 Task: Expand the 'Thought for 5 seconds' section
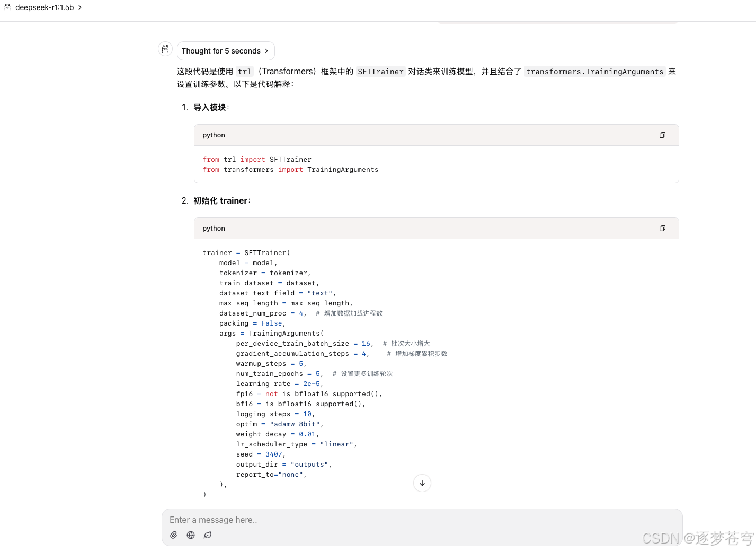[x=226, y=51]
